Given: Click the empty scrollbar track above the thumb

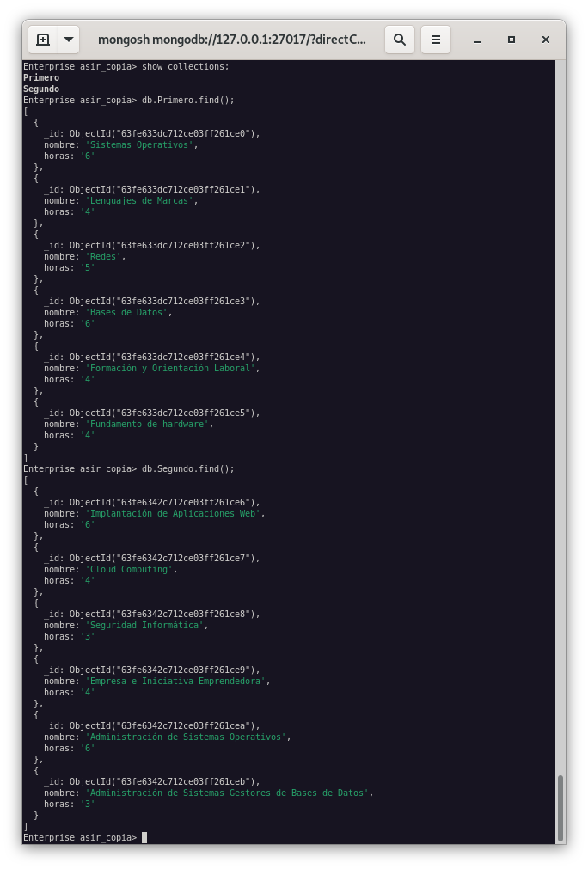Looking at the screenshot, I should (560, 413).
